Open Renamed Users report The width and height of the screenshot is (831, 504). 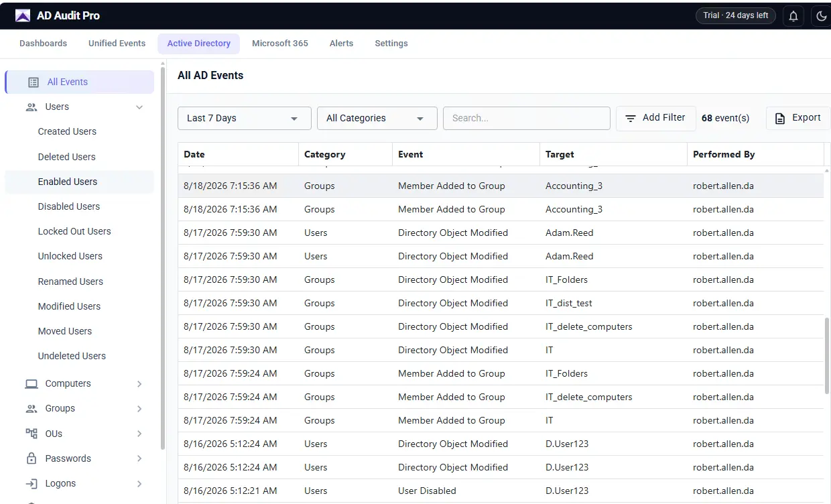[70, 281]
